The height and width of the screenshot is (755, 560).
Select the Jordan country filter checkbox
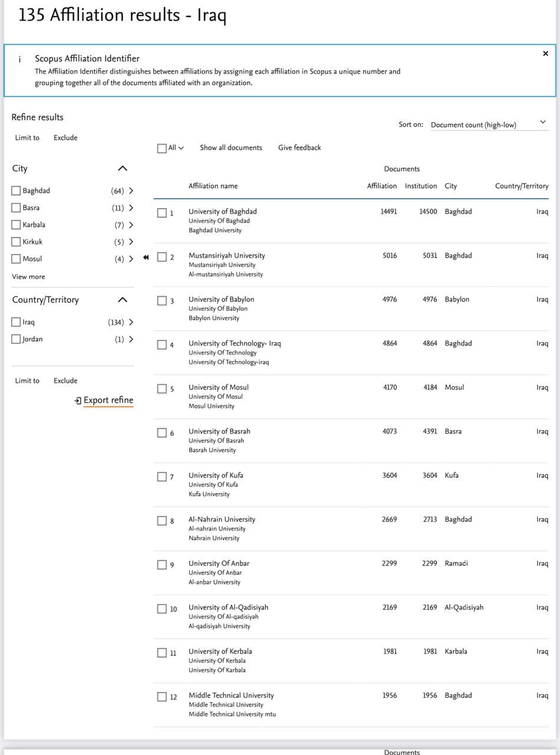click(x=16, y=339)
